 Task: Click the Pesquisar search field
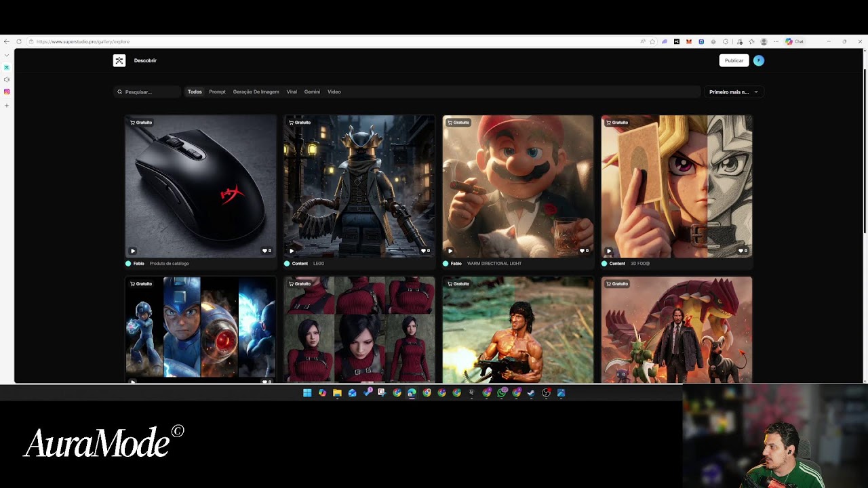click(148, 91)
